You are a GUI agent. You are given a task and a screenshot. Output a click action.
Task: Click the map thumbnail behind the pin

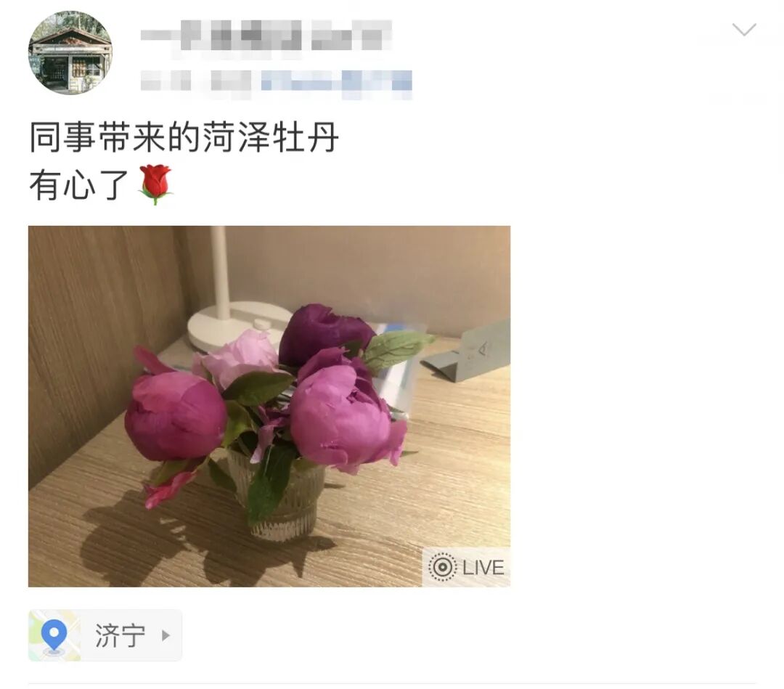(x=54, y=635)
